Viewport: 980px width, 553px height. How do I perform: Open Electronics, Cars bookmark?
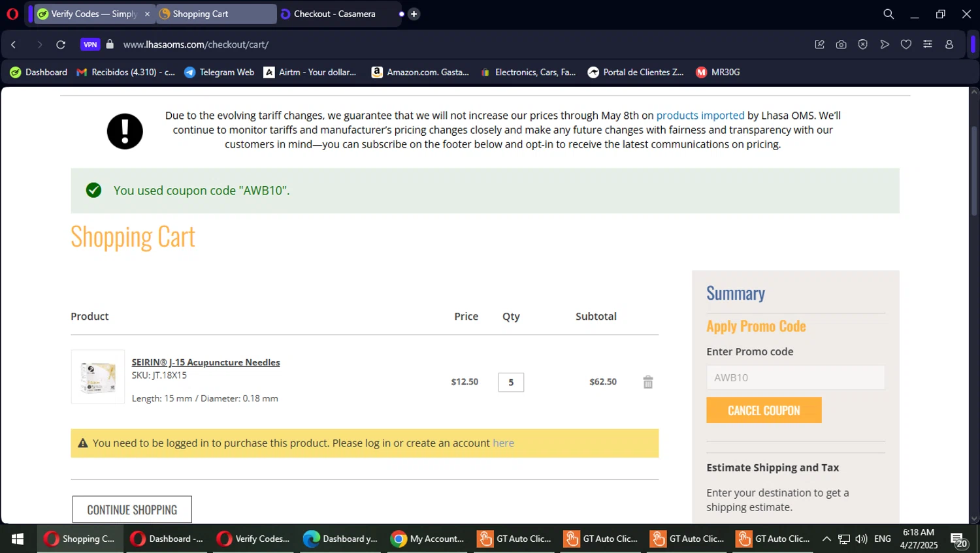pos(528,72)
